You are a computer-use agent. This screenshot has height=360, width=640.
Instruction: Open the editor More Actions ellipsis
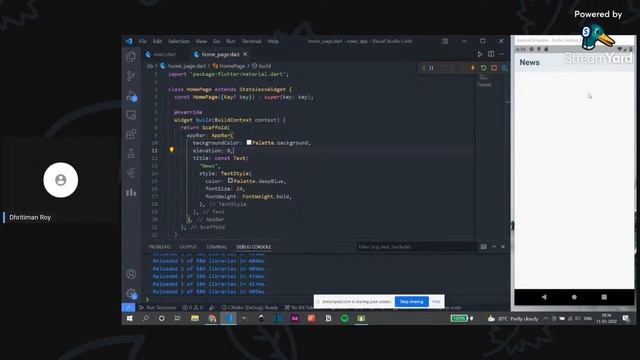pos(502,54)
